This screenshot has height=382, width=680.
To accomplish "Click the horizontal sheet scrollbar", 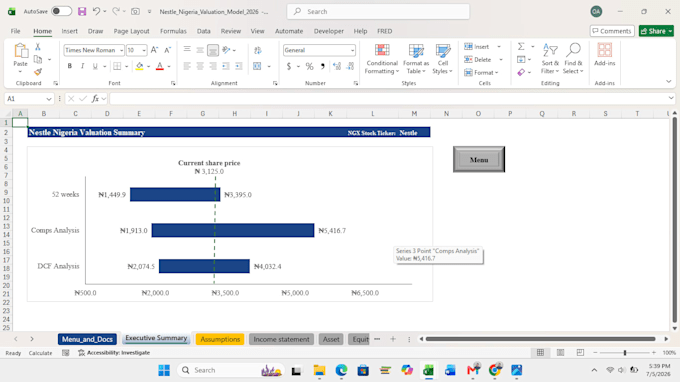I will [540, 339].
